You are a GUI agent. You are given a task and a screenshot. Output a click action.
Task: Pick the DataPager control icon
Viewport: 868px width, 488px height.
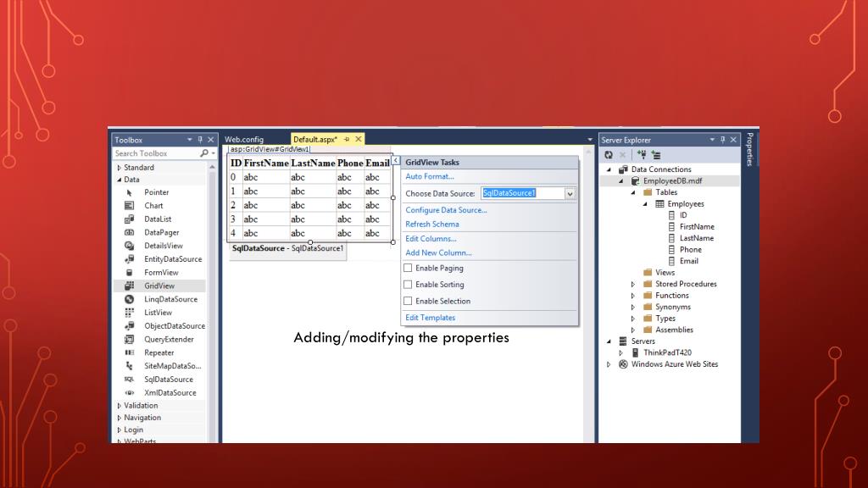[129, 232]
